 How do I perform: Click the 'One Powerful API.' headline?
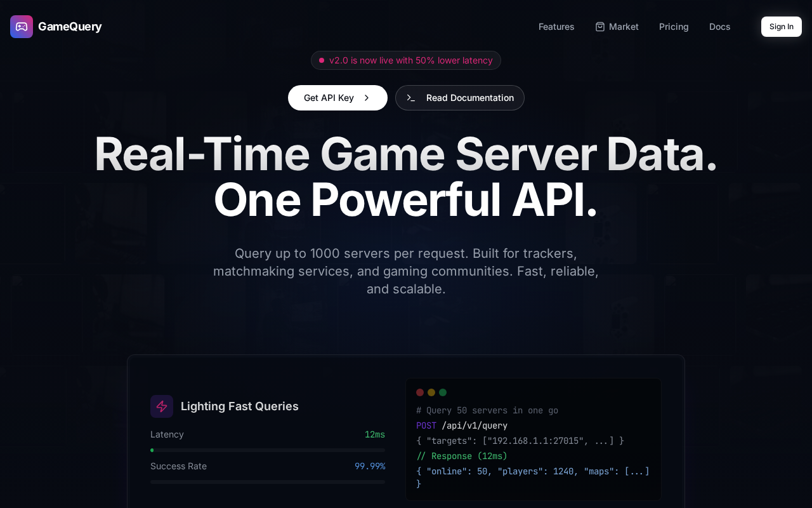click(x=406, y=200)
